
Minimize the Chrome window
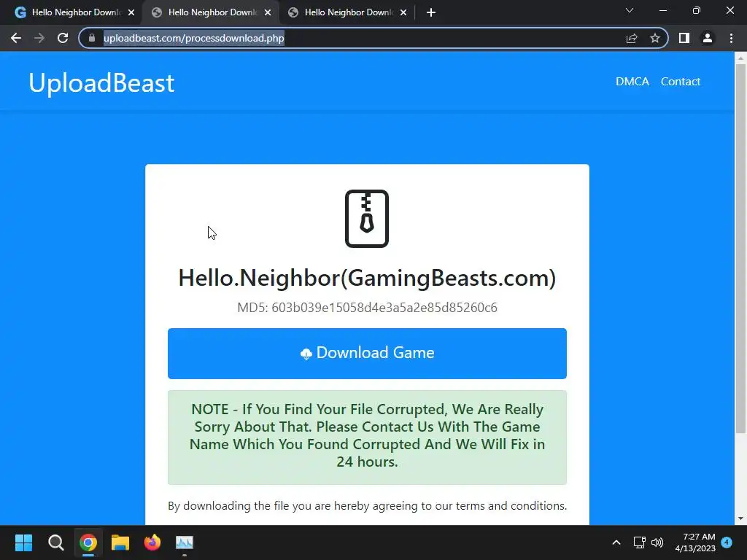(662, 10)
